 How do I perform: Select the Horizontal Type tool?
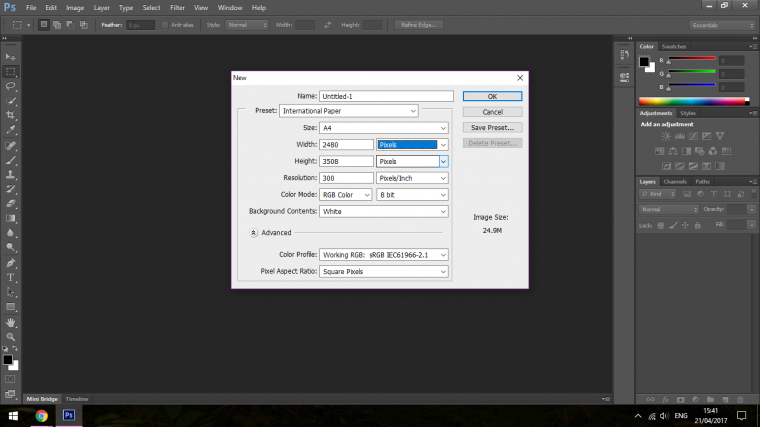[x=11, y=278]
